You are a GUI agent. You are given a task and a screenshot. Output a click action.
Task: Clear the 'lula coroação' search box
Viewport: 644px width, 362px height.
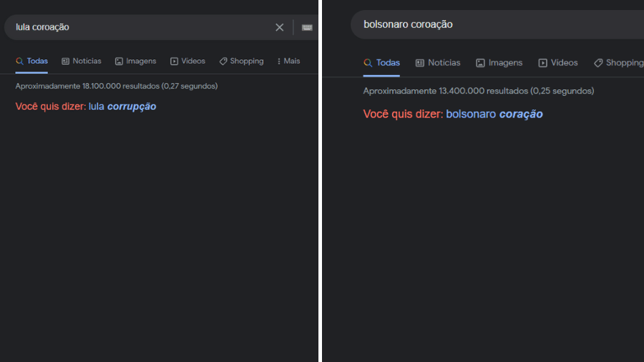(279, 27)
